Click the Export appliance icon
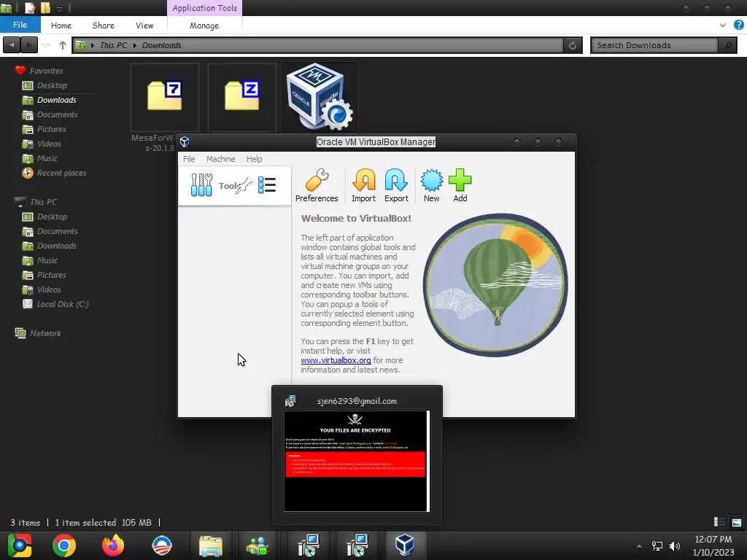747x560 pixels. 396,185
